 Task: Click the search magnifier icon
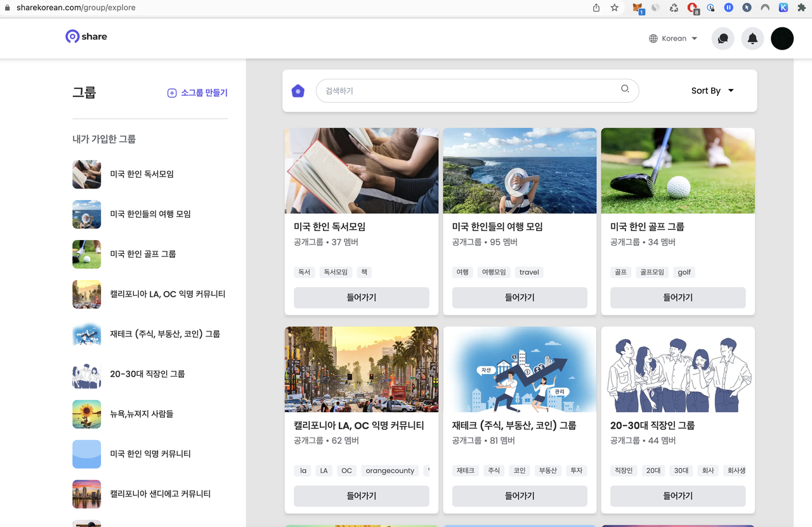[x=625, y=89]
